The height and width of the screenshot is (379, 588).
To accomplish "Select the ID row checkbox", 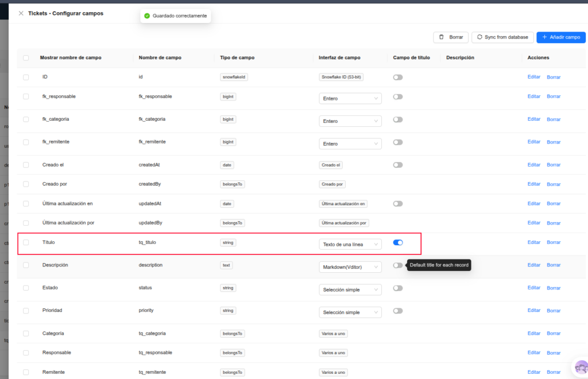I will (26, 77).
